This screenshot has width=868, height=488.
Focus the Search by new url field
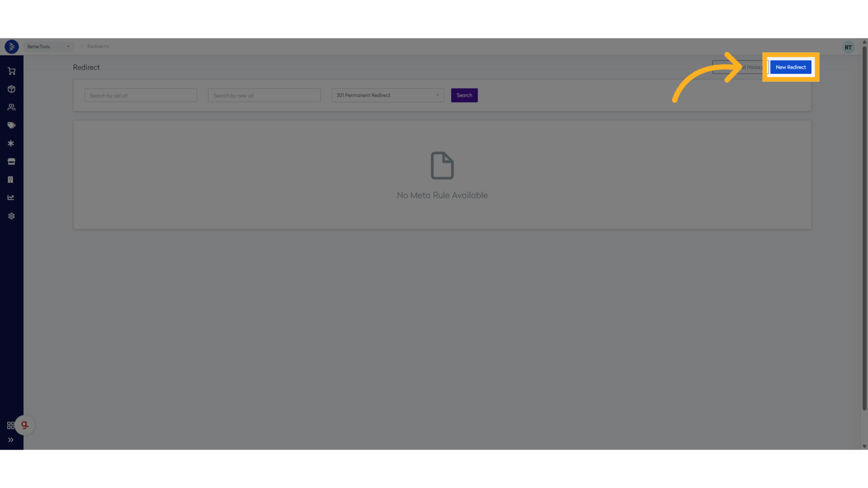pos(264,95)
